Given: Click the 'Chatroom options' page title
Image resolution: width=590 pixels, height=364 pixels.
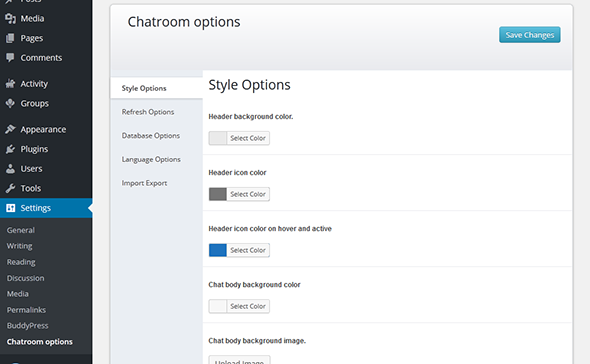Looking at the screenshot, I should point(184,22).
